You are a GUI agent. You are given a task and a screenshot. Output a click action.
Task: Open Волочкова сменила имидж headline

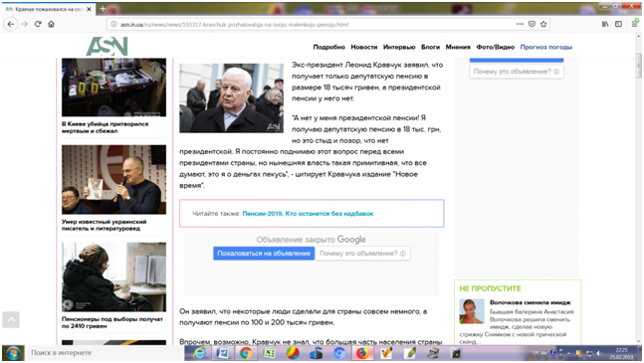click(x=530, y=302)
